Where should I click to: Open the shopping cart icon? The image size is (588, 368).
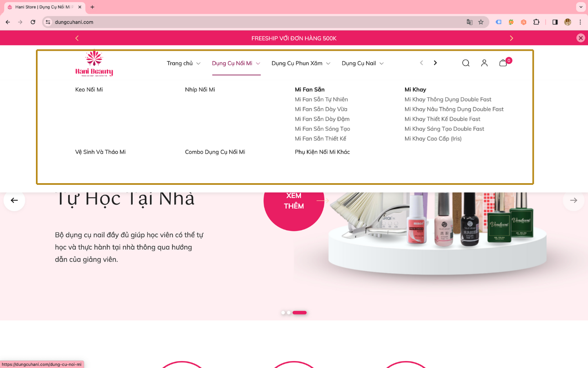(x=503, y=63)
